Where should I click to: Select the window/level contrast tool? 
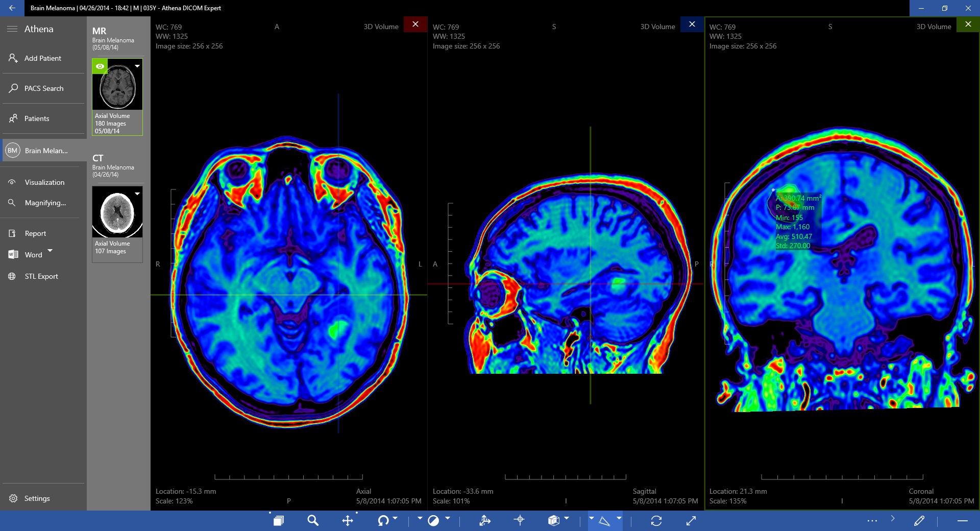pos(433,521)
